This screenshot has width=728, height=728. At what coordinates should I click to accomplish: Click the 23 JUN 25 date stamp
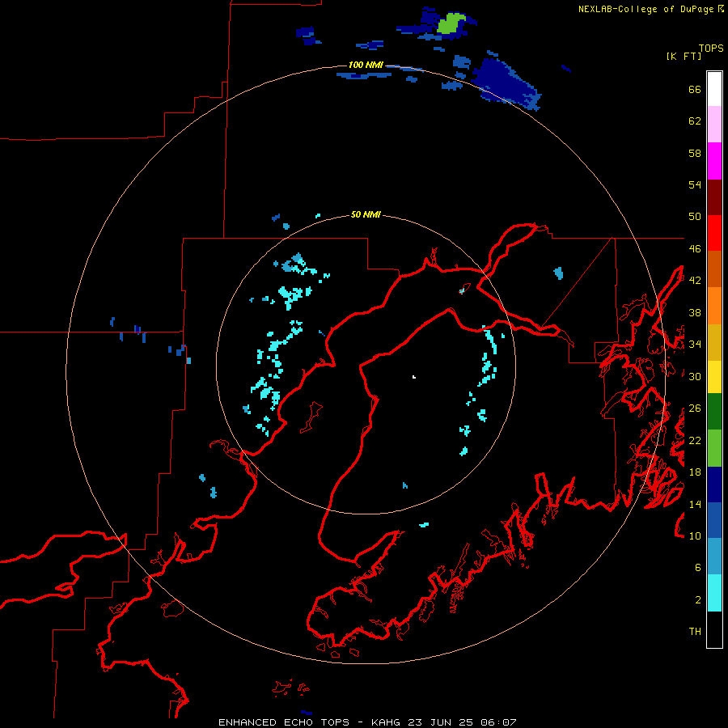coord(440,722)
